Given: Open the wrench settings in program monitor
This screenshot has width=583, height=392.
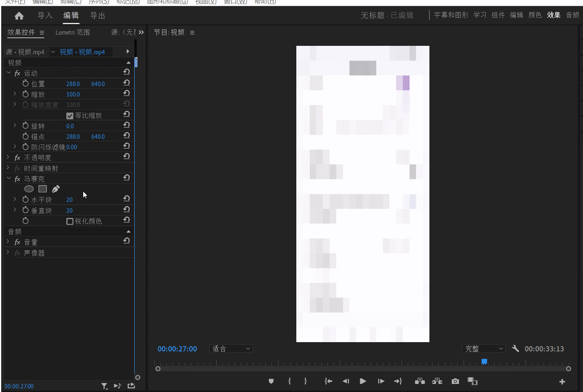Looking at the screenshot, I should tap(515, 349).
